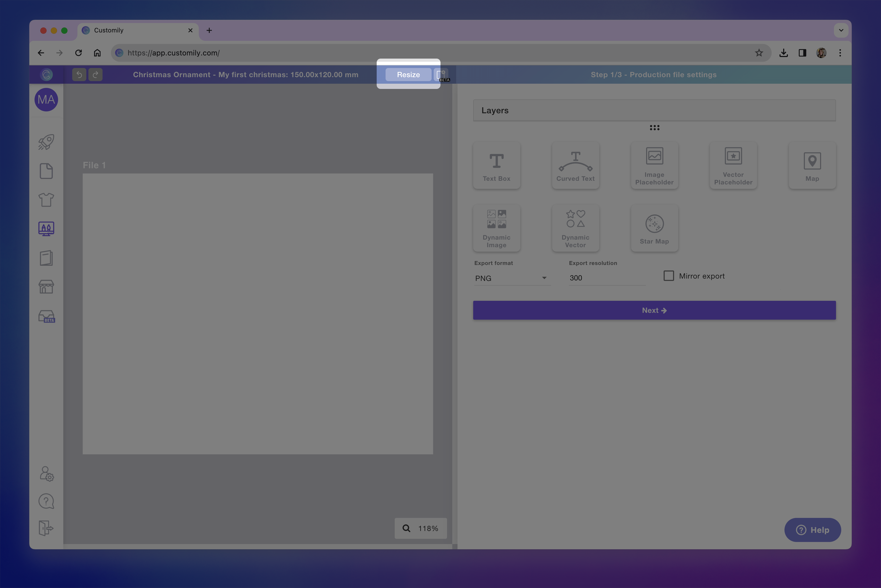
Task: Add a Vector Placeholder layer
Action: [733, 165]
